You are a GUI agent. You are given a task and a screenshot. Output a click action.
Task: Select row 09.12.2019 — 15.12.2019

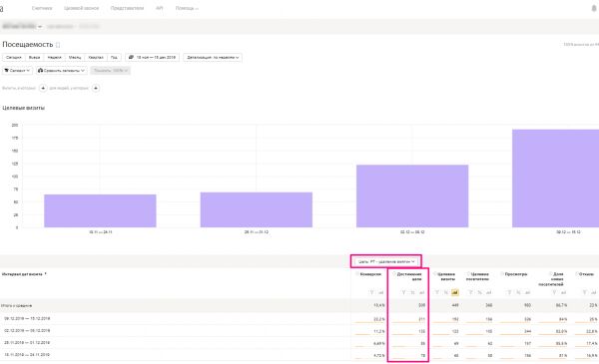[x=299, y=318]
